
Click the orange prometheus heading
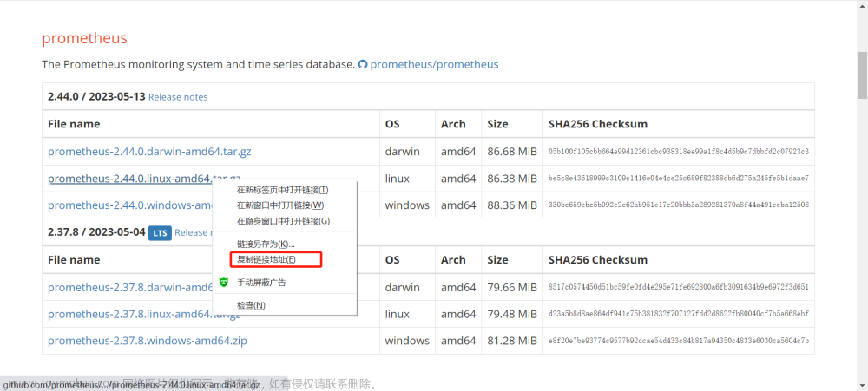[x=84, y=38]
